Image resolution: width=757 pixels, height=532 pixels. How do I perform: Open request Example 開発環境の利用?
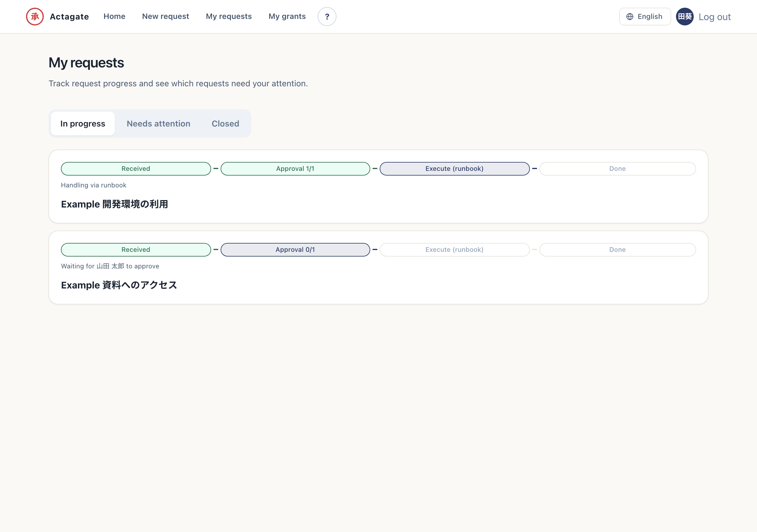(114, 204)
